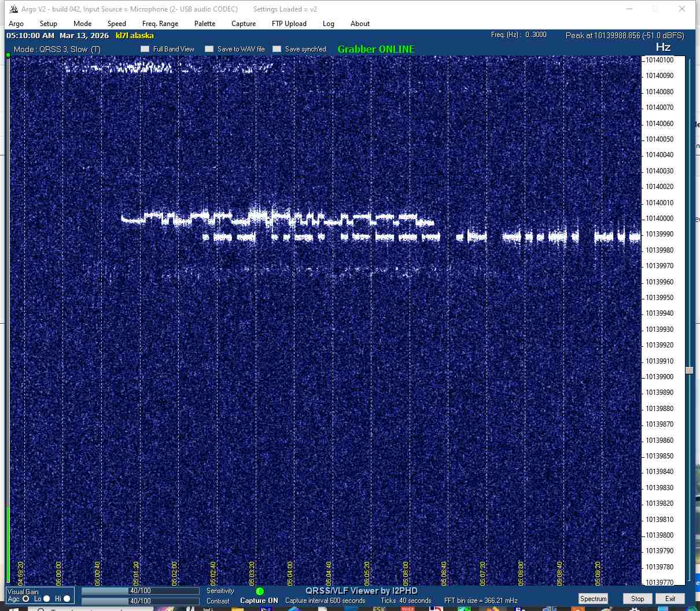Open the Mode menu

click(x=82, y=24)
